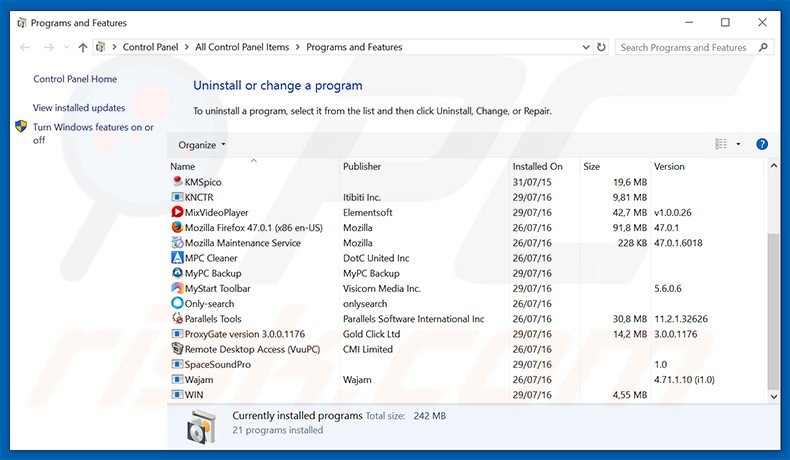The image size is (790, 460).
Task: Sort list by Publisher column header
Action: coord(361,166)
